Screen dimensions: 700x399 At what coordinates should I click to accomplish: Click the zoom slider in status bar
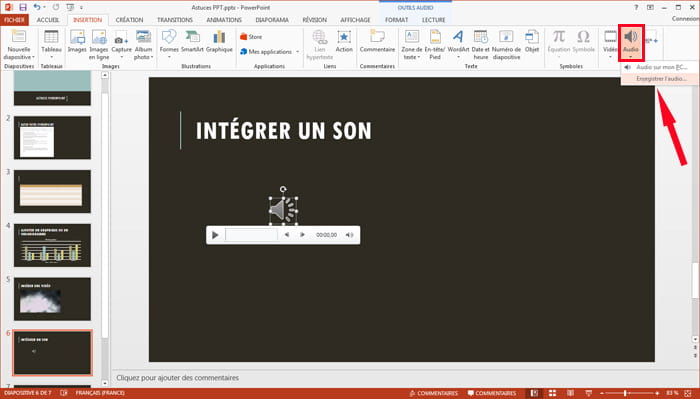(629, 393)
